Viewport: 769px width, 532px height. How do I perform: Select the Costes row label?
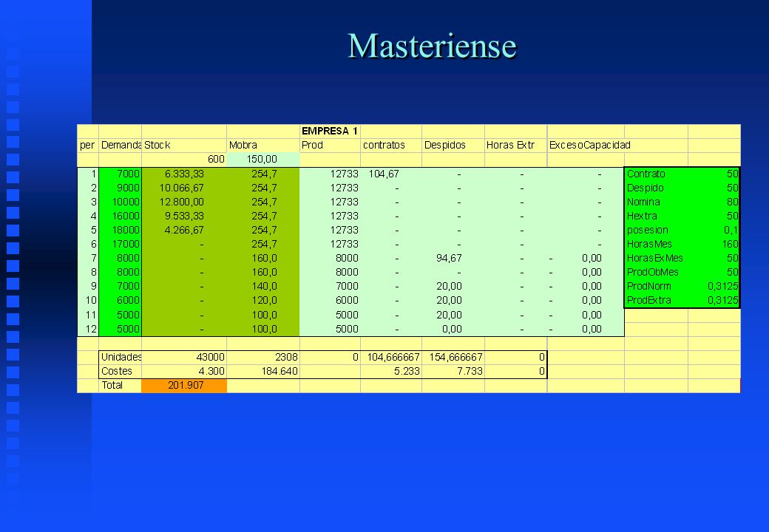pos(120,372)
